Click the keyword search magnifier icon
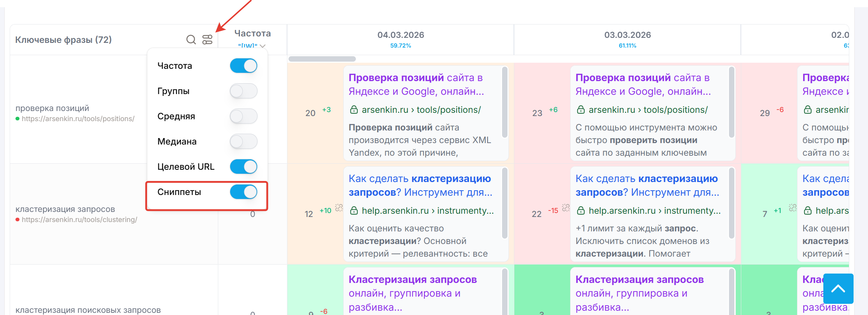The height and width of the screenshot is (315, 868). (x=191, y=40)
